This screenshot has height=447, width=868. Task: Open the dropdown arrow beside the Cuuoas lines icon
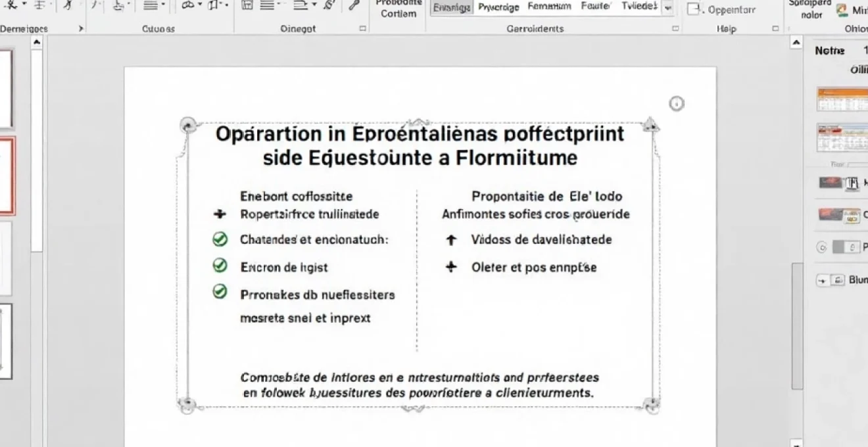coord(163,5)
